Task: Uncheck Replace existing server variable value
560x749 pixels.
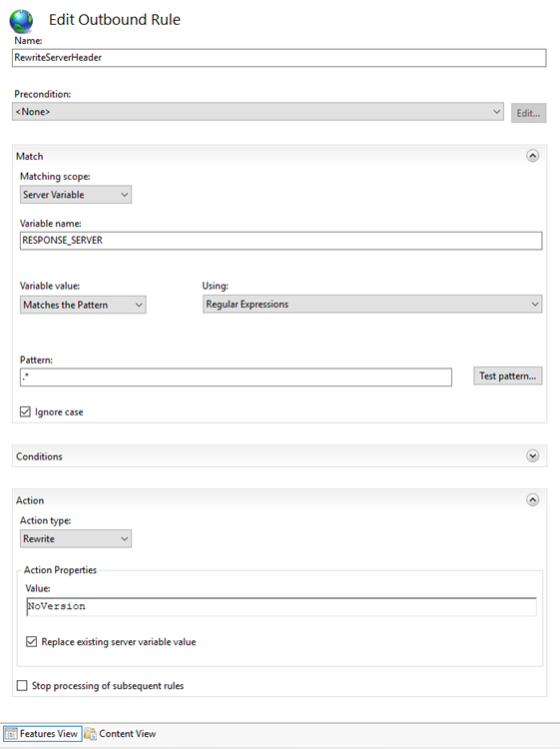Action: click(x=32, y=641)
